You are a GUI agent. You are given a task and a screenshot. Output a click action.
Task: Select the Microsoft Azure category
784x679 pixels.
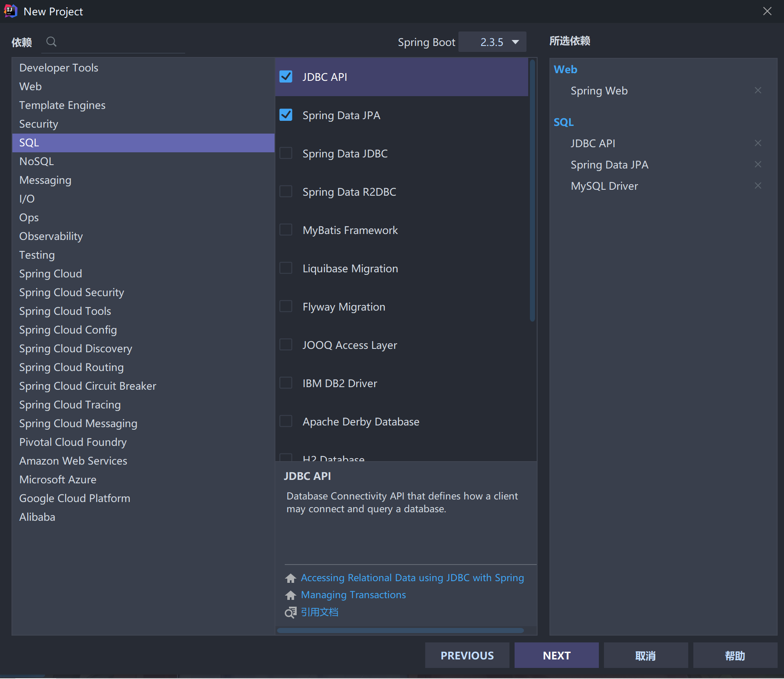[x=143, y=479]
